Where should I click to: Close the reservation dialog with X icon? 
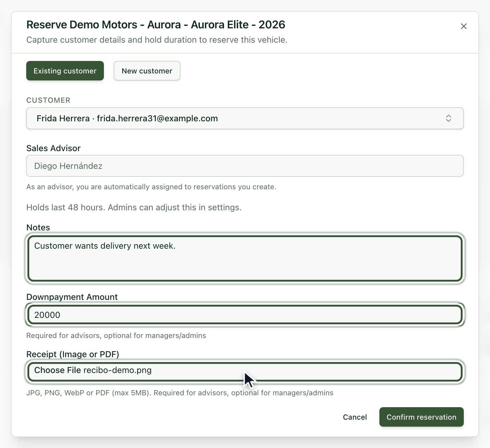463,26
